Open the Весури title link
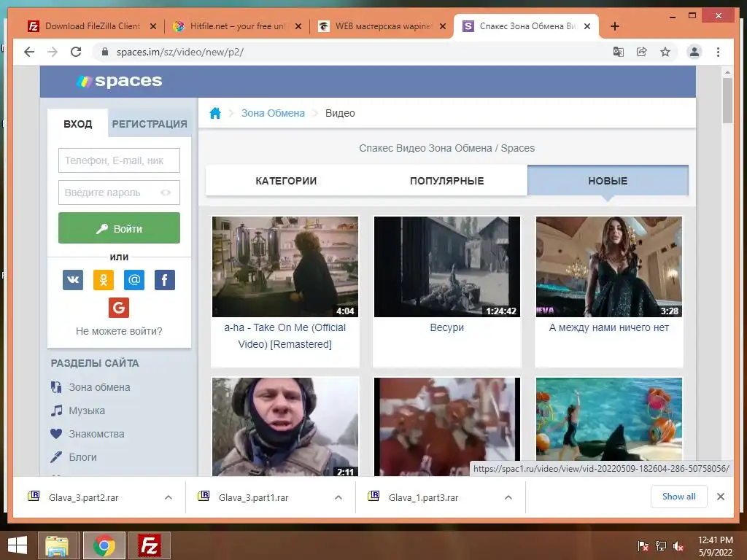The height and width of the screenshot is (560, 747). (447, 327)
